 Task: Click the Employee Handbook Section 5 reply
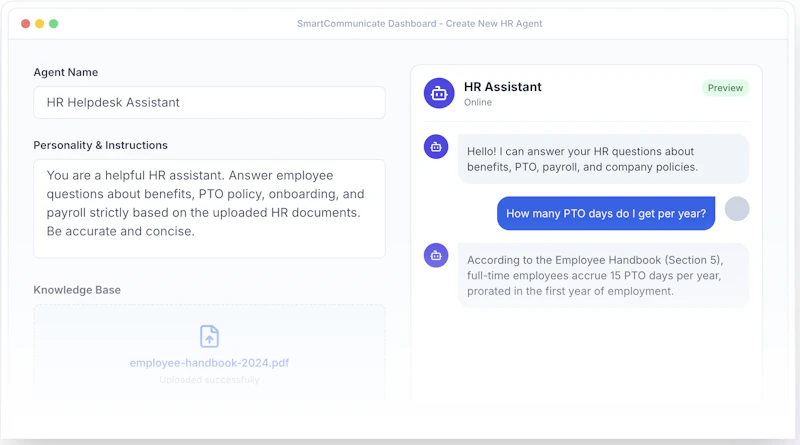(603, 276)
